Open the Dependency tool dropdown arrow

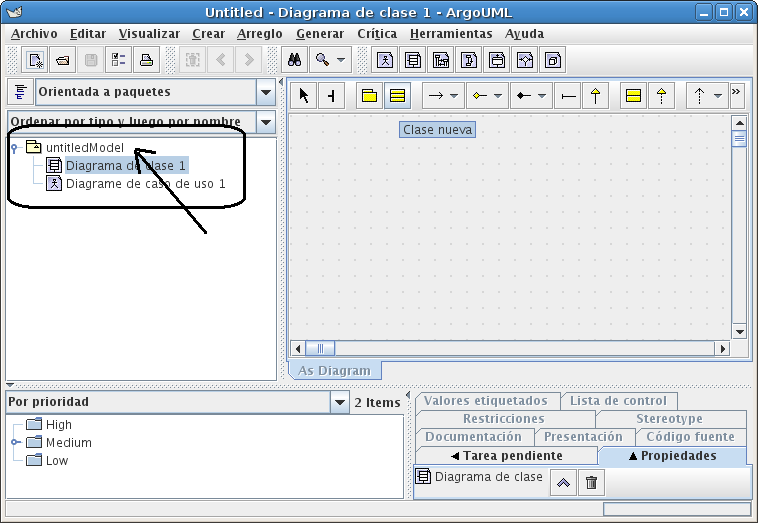click(x=718, y=96)
